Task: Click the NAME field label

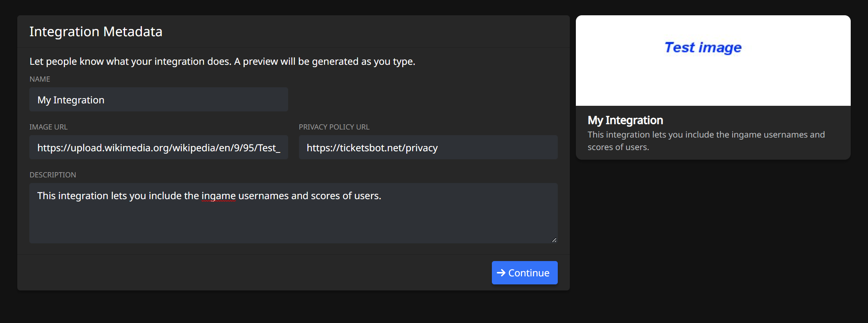Action: [40, 79]
